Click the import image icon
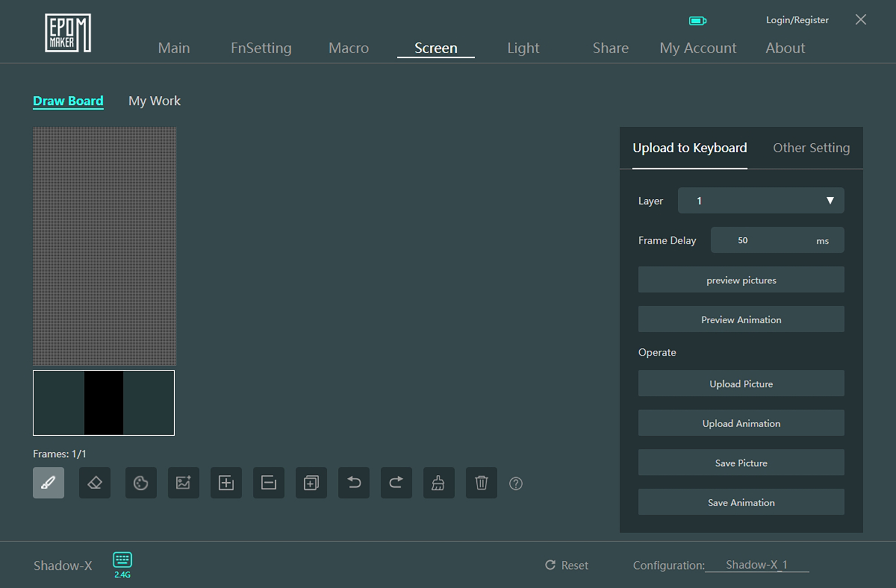Image resolution: width=896 pixels, height=588 pixels. 183,483
